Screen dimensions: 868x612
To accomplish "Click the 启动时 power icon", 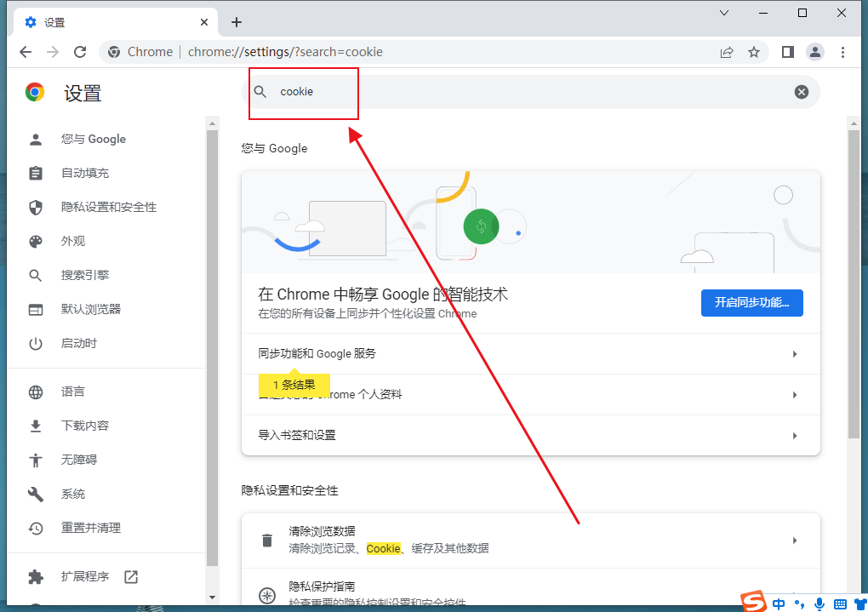I will point(36,343).
